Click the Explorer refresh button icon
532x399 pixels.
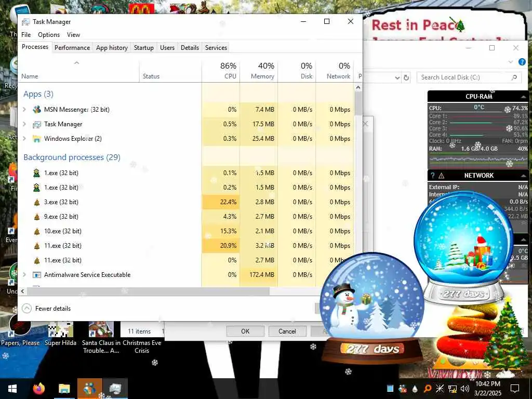[x=406, y=78]
